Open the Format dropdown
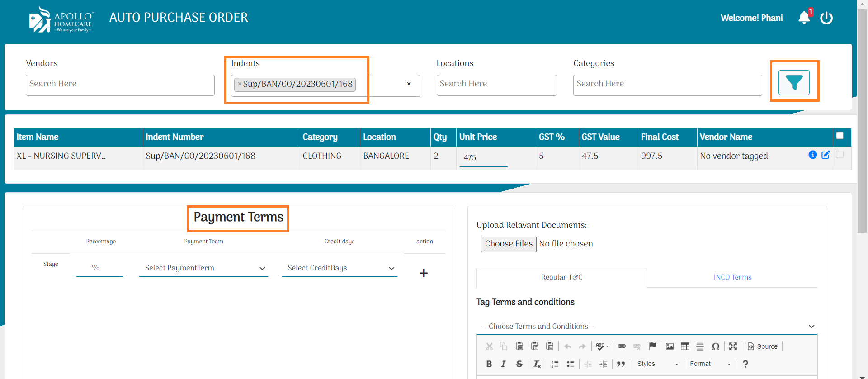 [710, 364]
